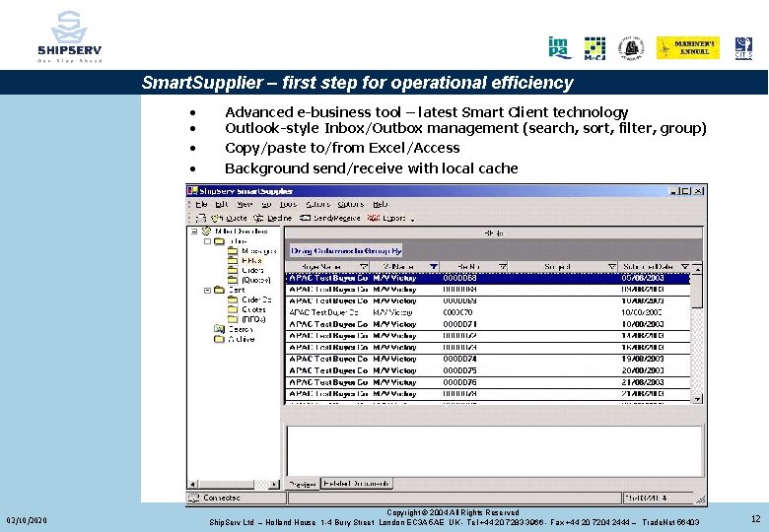Switch to the Preview tab
769x532 pixels.
click(303, 484)
